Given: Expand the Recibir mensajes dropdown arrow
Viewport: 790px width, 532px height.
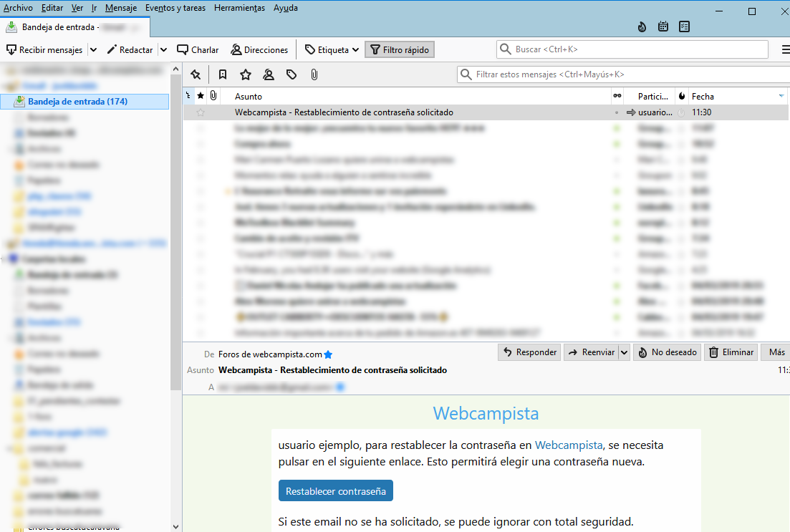Looking at the screenshot, I should 93,50.
